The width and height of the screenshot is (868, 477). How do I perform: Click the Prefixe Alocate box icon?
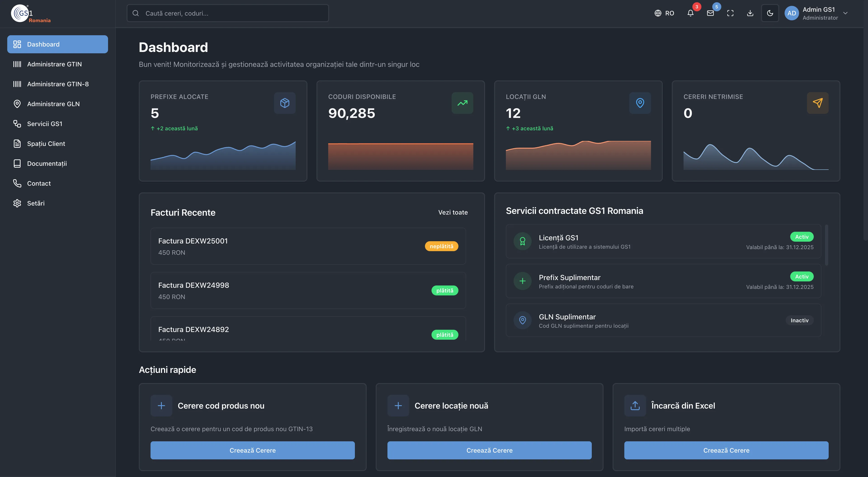click(285, 103)
